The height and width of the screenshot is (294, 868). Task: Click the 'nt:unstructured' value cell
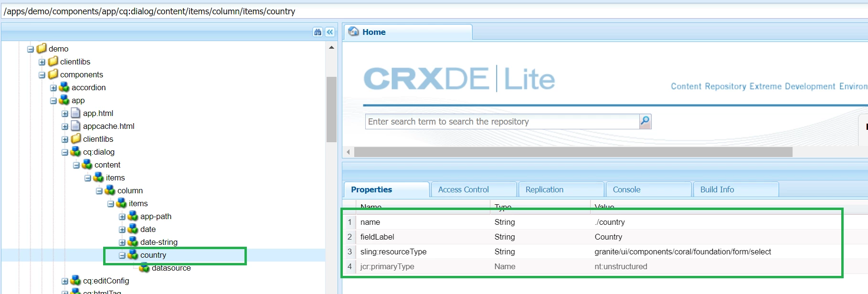click(621, 266)
